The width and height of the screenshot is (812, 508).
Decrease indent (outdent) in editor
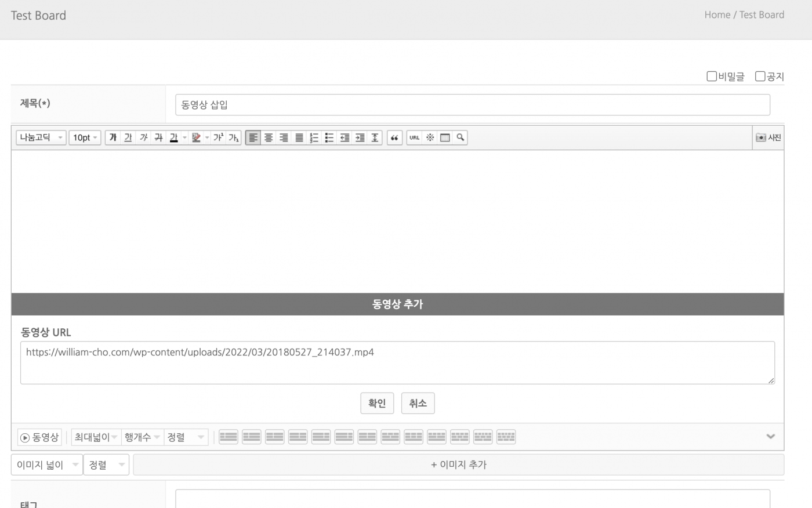click(345, 137)
